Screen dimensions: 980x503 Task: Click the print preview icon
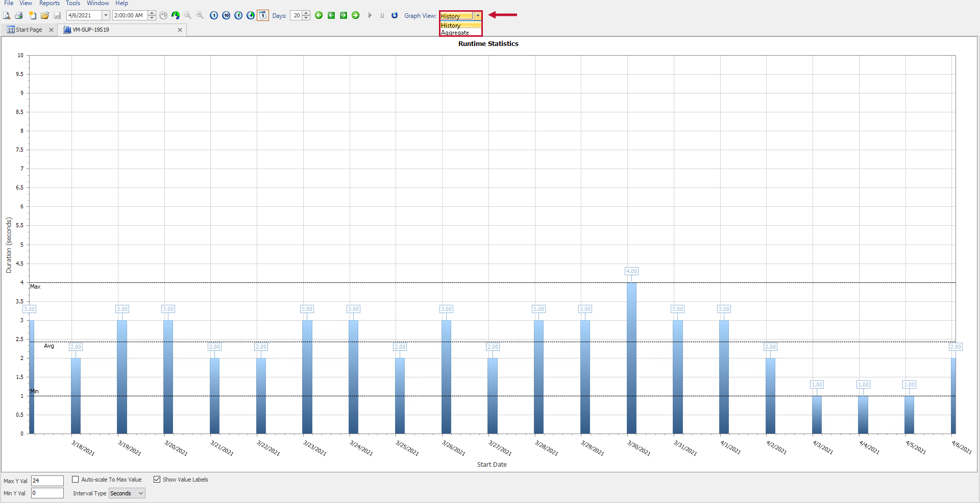point(7,16)
